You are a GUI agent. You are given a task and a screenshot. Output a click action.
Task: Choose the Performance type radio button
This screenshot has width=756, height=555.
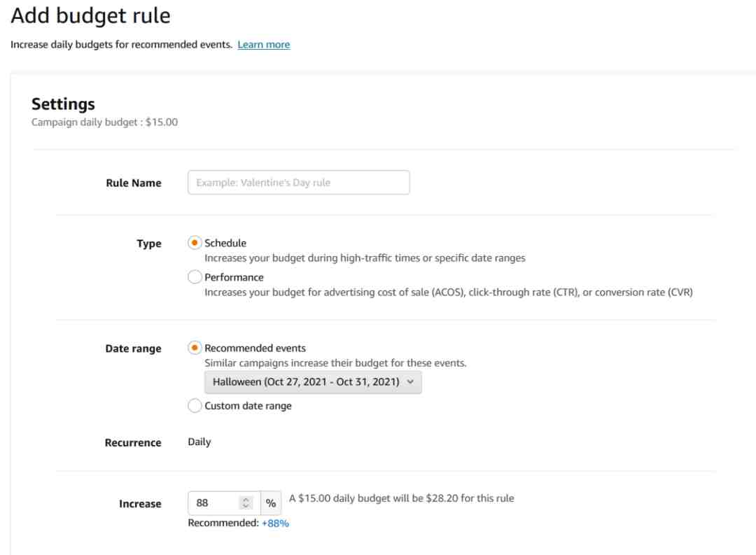click(195, 277)
